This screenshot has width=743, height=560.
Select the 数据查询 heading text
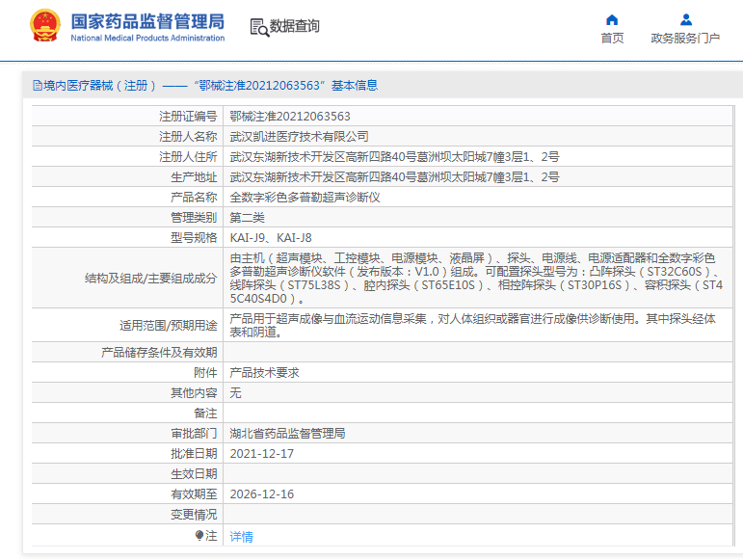[x=295, y=27]
